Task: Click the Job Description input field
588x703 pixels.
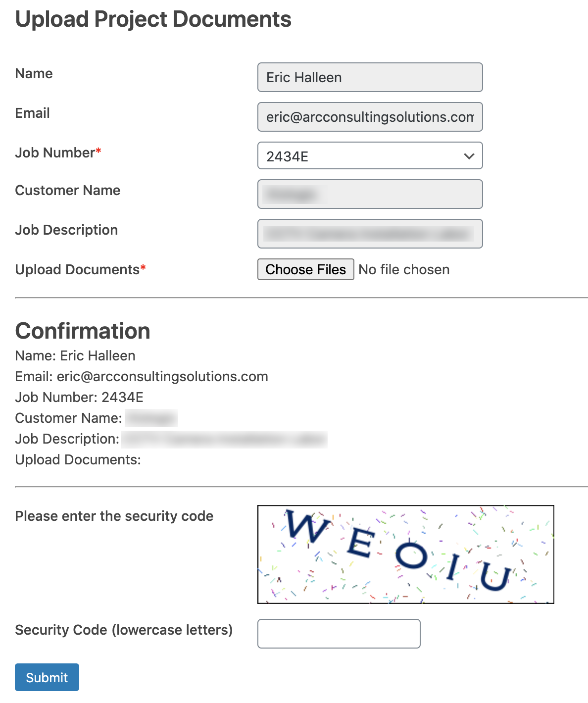Action: (x=370, y=234)
